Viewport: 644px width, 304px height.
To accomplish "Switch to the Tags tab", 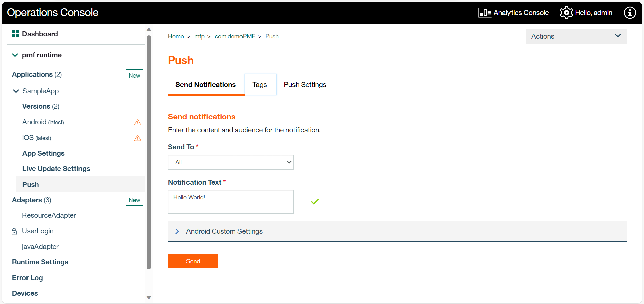I will pos(260,85).
